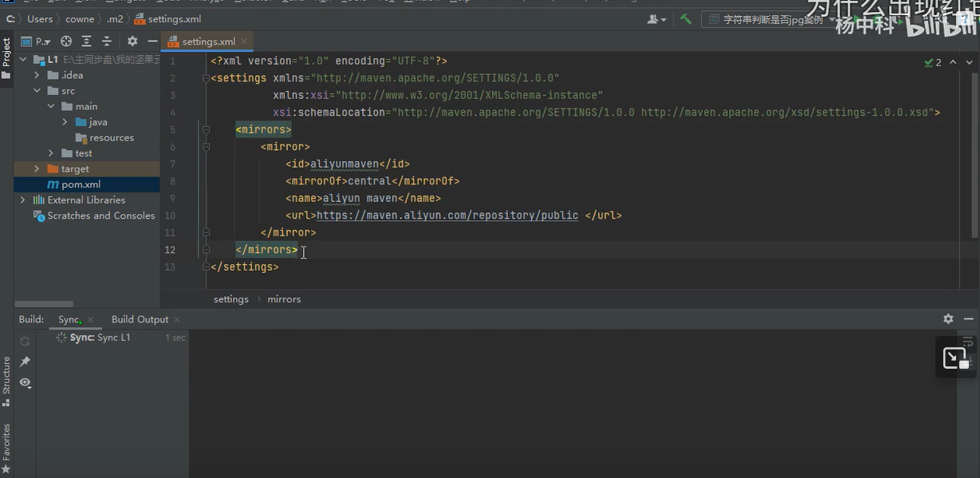Go to next highlighted problem arrow
Viewport: 980px width, 478px height.
(x=969, y=62)
